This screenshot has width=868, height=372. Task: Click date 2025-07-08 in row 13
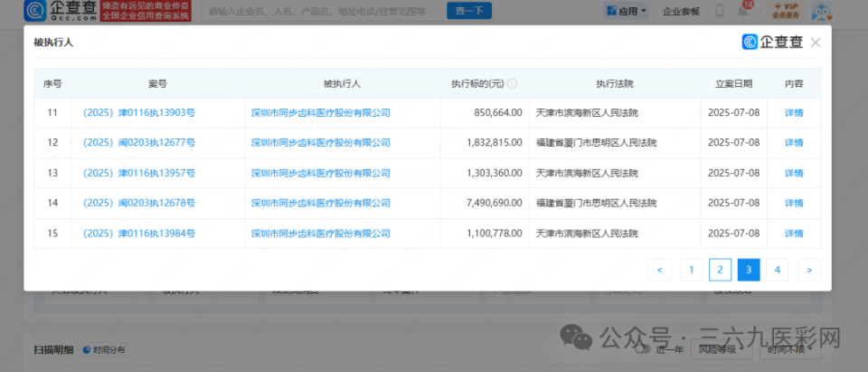733,173
